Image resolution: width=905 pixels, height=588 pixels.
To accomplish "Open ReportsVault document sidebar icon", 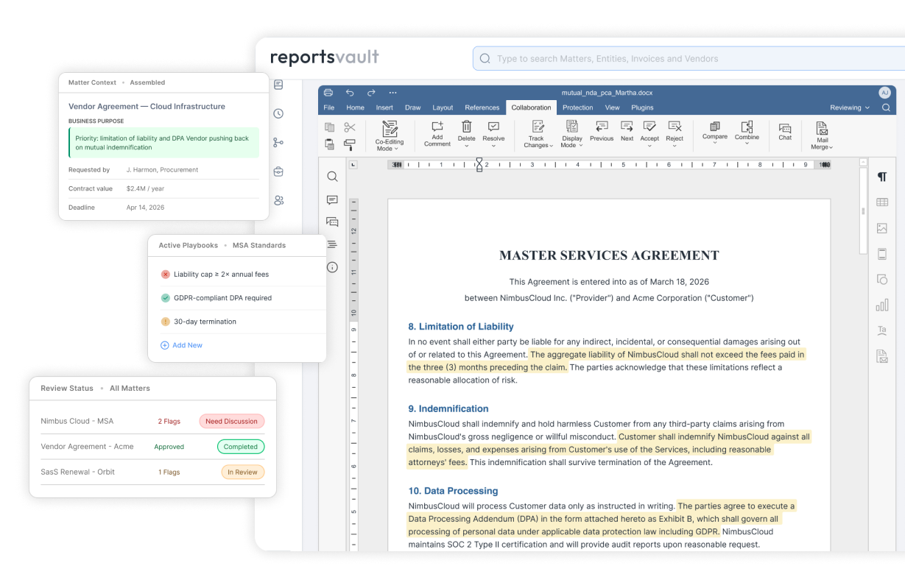I will (x=278, y=85).
